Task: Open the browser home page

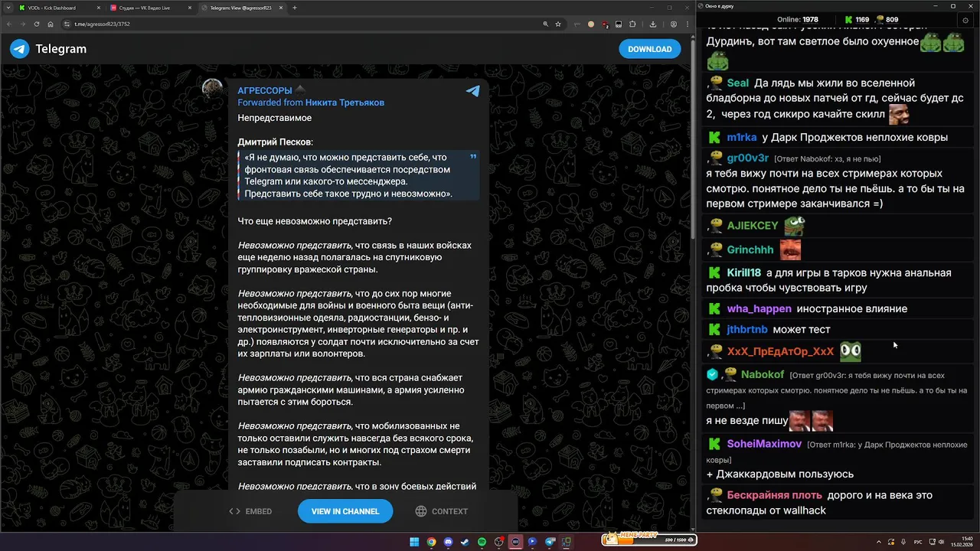Action: 51,24
